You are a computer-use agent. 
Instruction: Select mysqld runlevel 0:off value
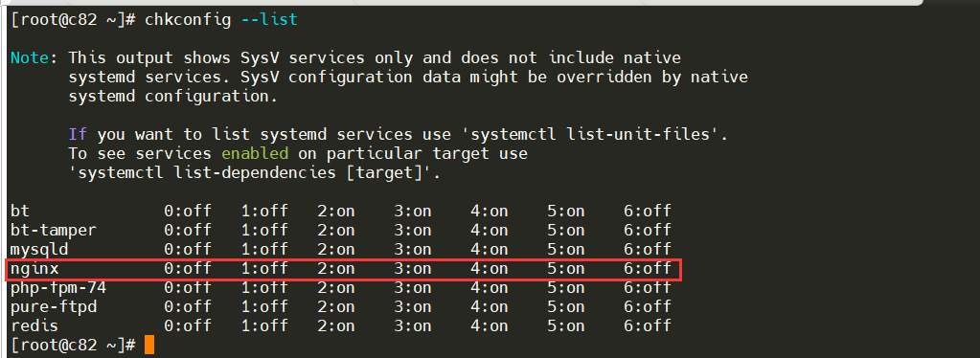click(188, 250)
